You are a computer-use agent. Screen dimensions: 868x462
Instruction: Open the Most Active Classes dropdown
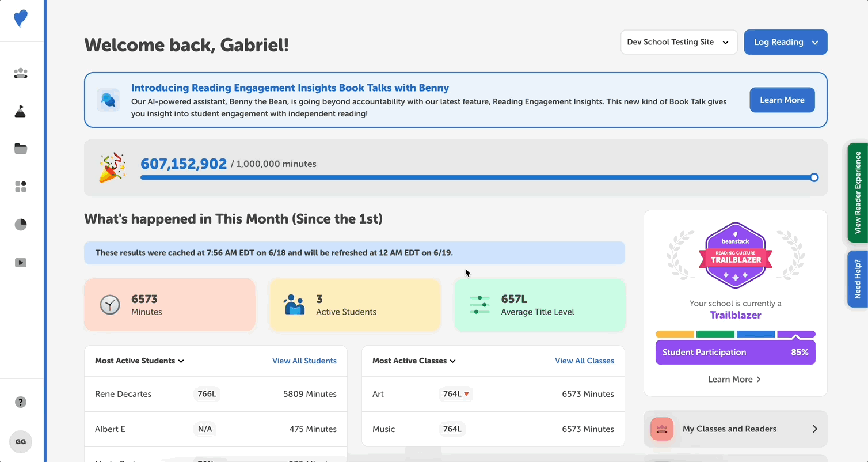[414, 361]
